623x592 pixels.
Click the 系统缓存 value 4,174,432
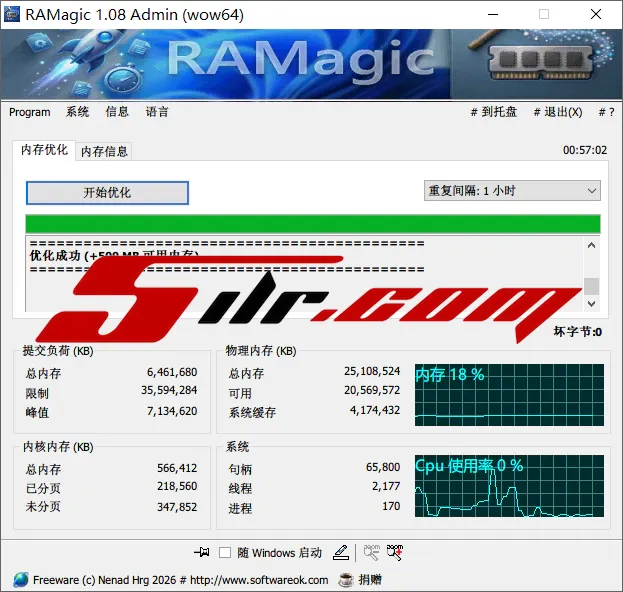click(375, 410)
